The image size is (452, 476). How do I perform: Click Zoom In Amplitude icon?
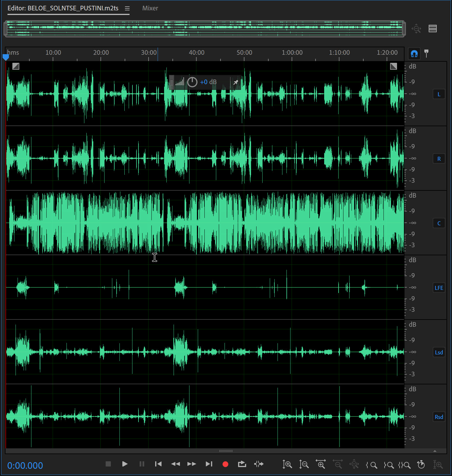click(287, 464)
